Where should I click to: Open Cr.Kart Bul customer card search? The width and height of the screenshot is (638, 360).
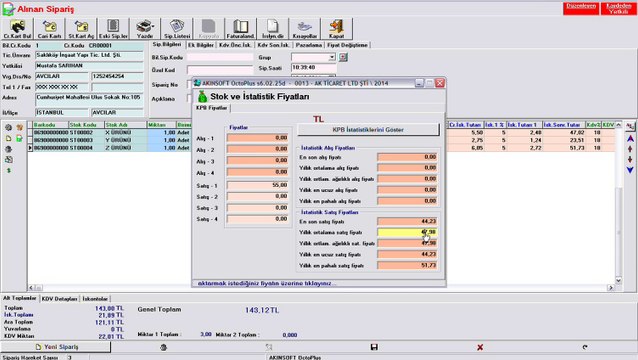tap(17, 28)
